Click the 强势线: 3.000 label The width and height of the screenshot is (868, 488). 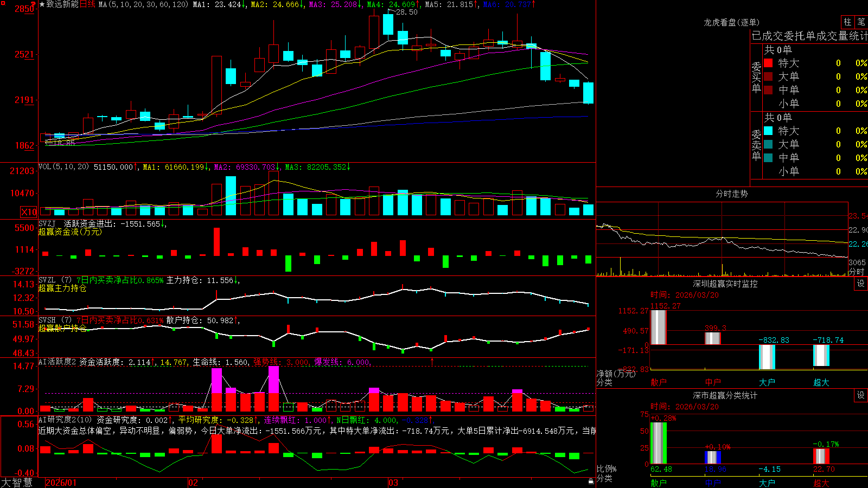[281, 362]
